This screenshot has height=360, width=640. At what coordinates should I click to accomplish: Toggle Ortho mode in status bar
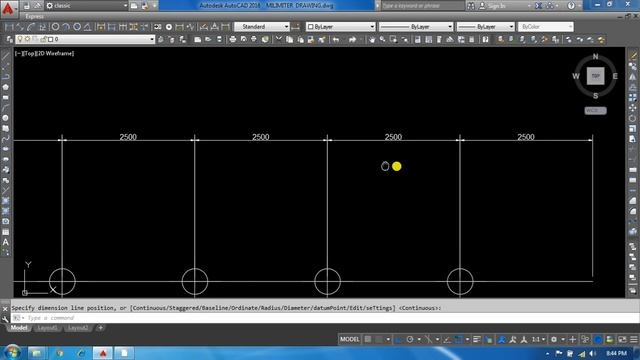pyautogui.click(x=398, y=339)
